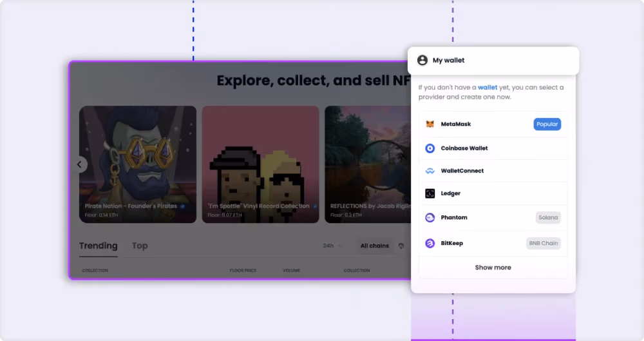Screen dimensions: 644x341
Task: Open the All chains filter dropdown
Action: tap(375, 246)
